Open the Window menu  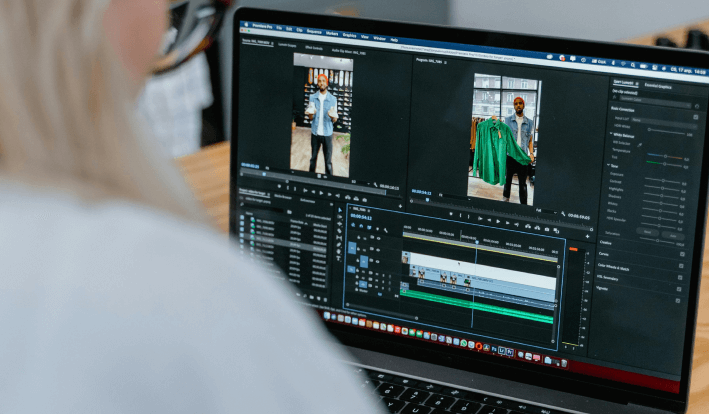tap(379, 38)
